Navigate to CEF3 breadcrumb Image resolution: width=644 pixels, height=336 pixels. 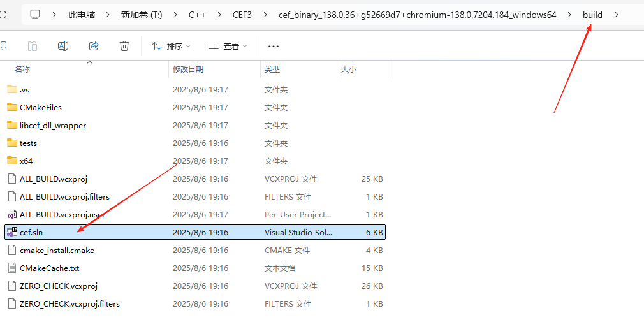coord(242,15)
